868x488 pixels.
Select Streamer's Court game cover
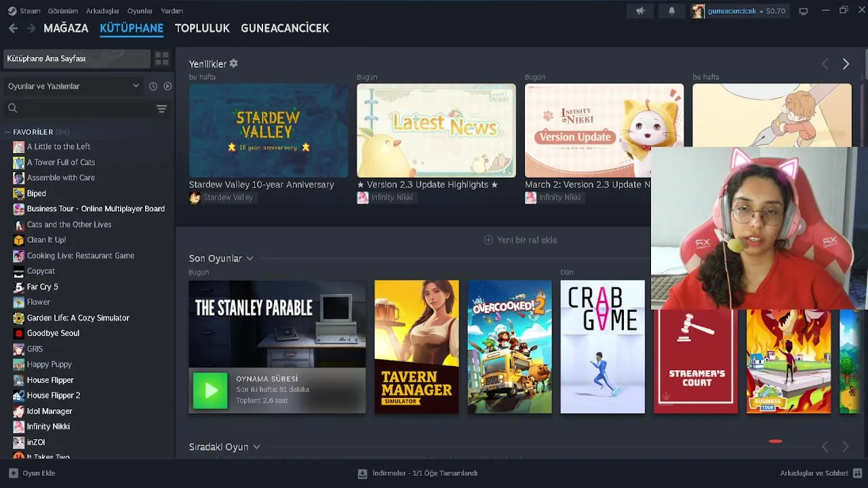pyautogui.click(x=696, y=361)
